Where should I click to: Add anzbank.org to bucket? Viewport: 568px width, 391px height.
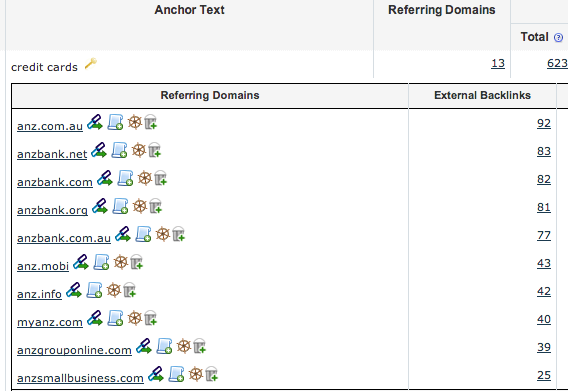click(x=155, y=206)
